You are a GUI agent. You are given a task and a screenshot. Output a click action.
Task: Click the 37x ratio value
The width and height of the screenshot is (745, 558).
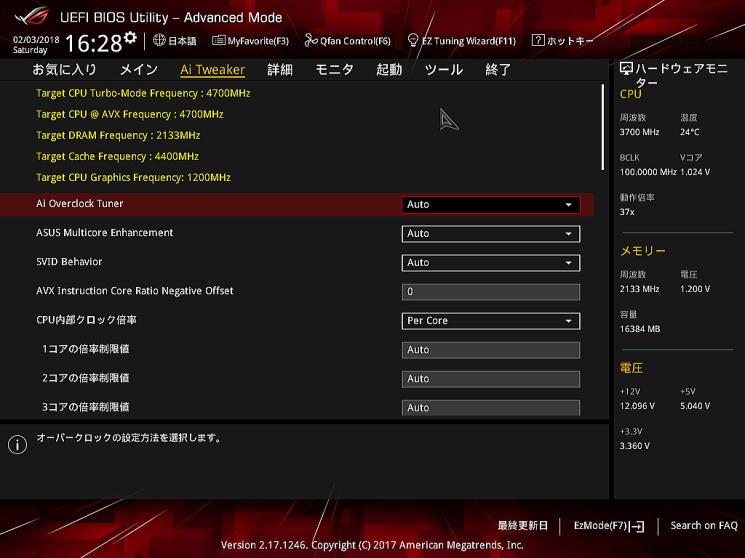pos(627,212)
